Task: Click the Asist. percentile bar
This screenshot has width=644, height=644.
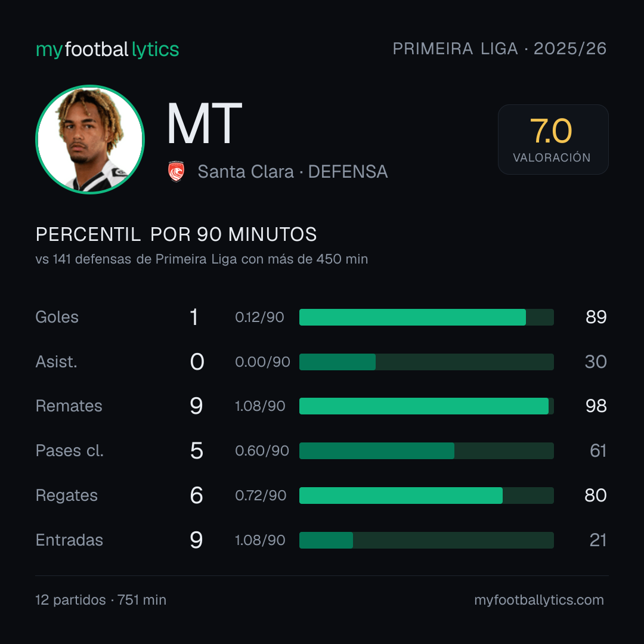Action: (x=426, y=362)
